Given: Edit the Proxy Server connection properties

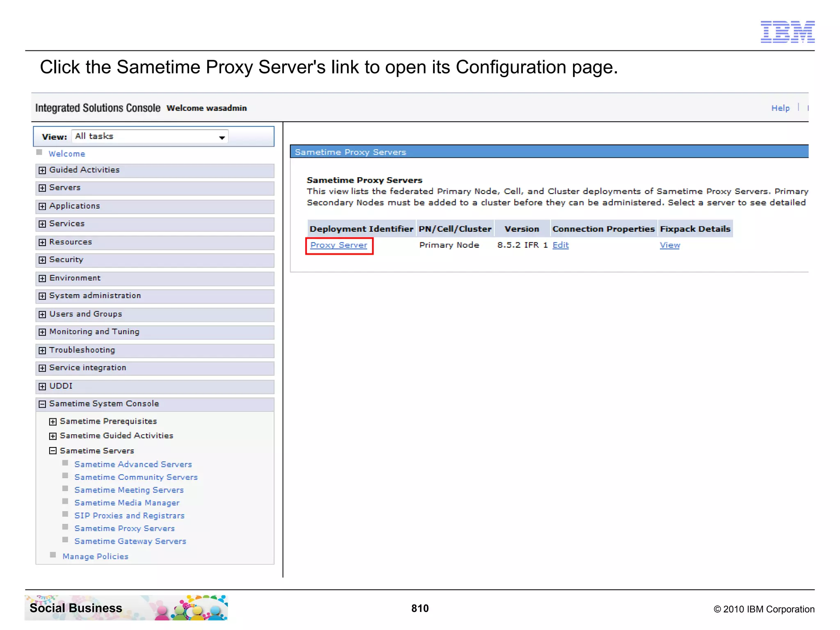Looking at the screenshot, I should coord(561,245).
